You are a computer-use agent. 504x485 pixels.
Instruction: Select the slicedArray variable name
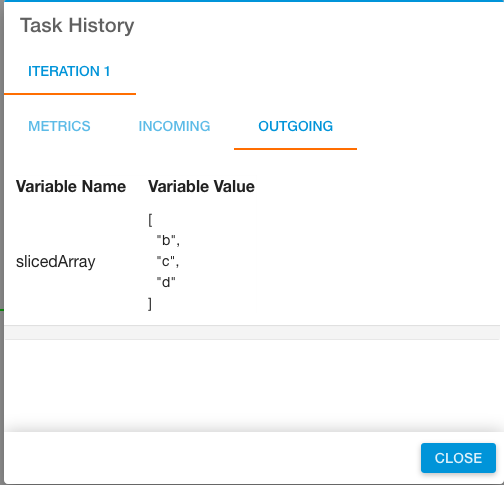[x=56, y=262]
